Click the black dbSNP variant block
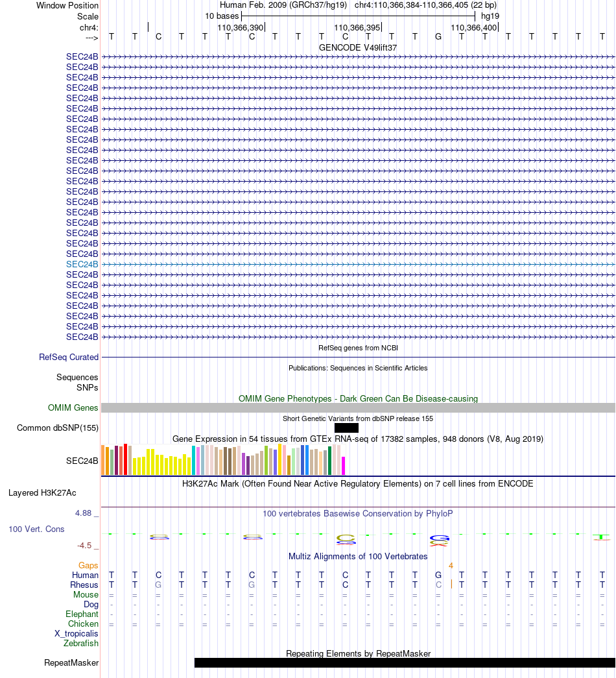 click(346, 428)
